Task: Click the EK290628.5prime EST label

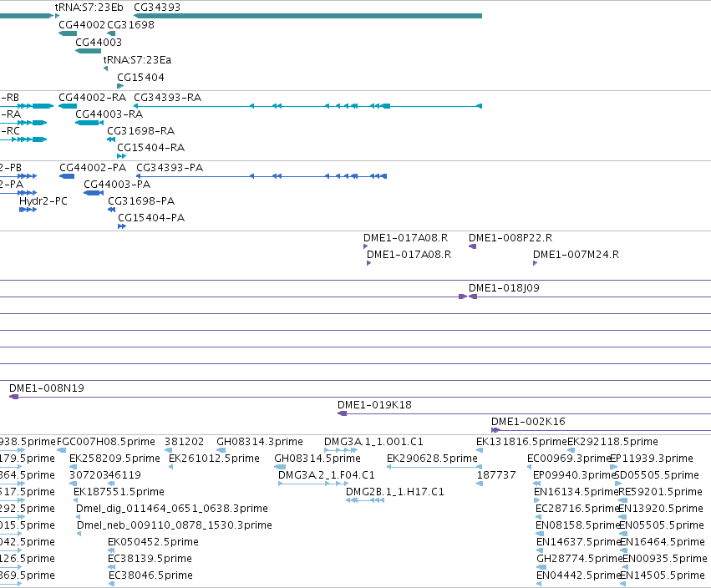Action: [x=432, y=459]
